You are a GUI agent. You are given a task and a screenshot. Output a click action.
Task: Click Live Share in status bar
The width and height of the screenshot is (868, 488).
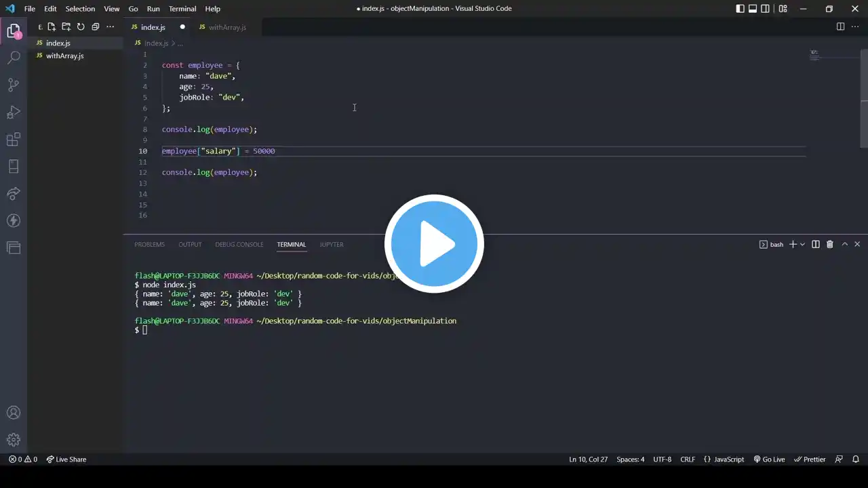pos(66,460)
